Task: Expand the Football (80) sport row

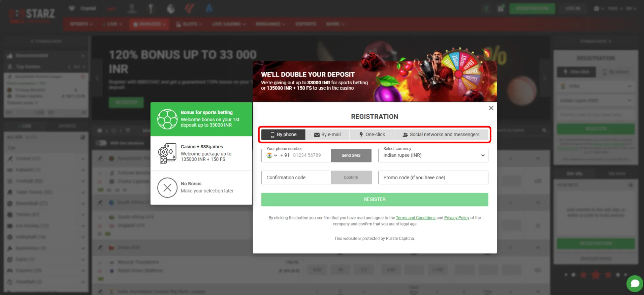Action: 46,181
